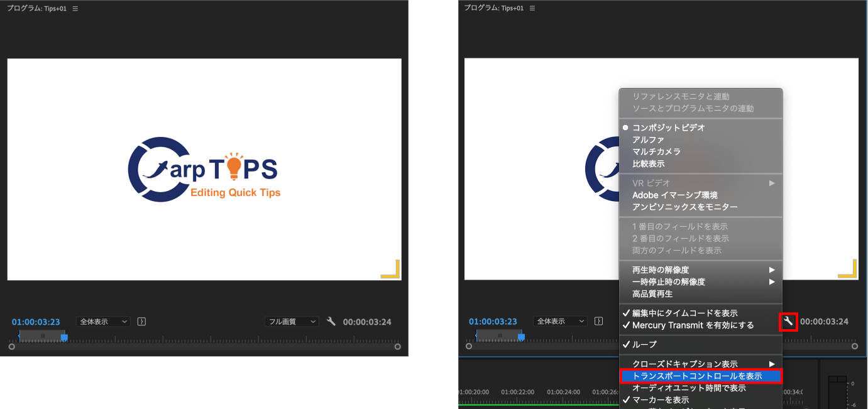Screen dimensions: 868x409
Task: Click the yellow safe-margin corner in left monitor
Action: click(390, 269)
